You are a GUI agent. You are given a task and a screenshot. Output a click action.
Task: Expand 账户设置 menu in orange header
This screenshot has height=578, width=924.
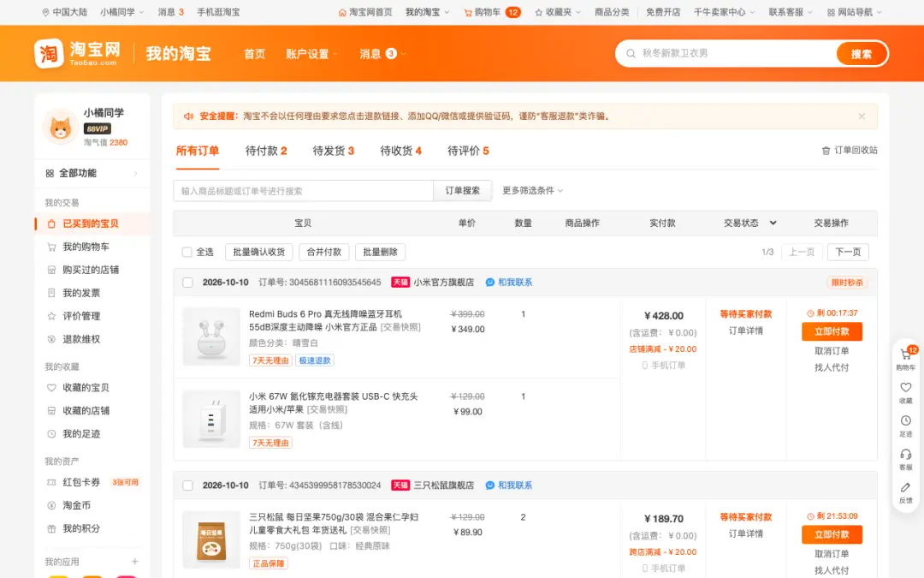(x=311, y=54)
